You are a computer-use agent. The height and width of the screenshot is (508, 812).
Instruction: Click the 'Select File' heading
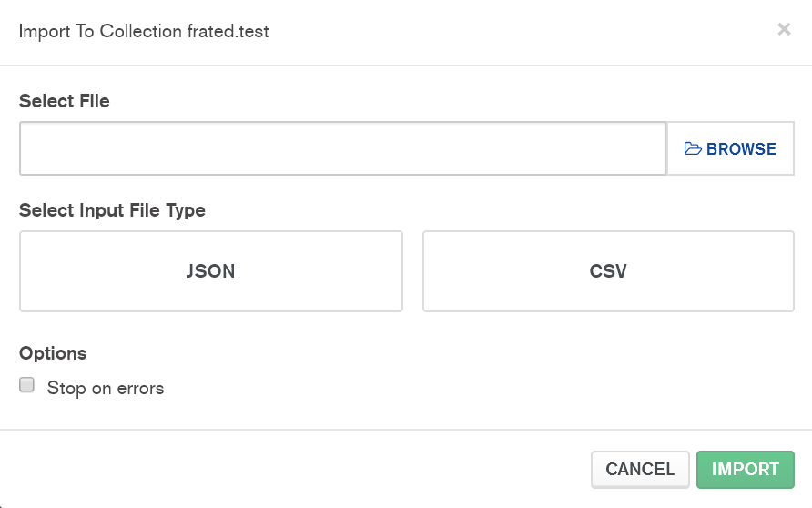tap(64, 101)
